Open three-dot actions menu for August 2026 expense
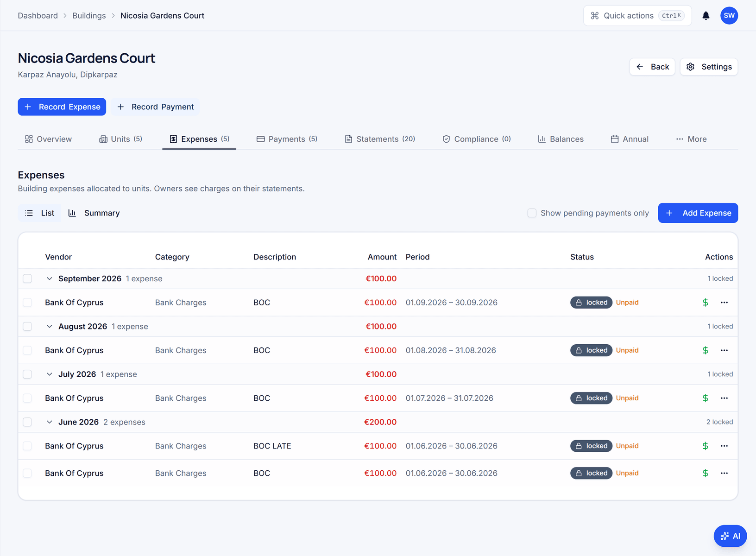This screenshot has height=556, width=756. click(724, 350)
